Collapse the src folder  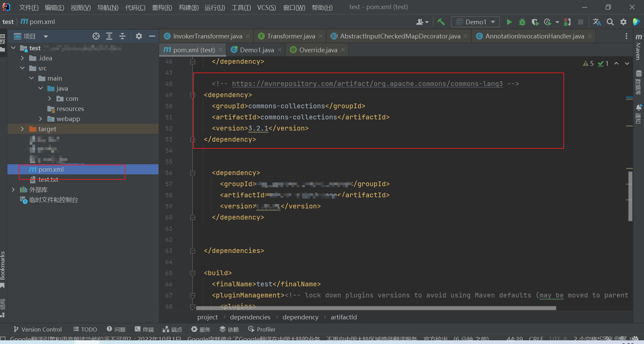22,68
